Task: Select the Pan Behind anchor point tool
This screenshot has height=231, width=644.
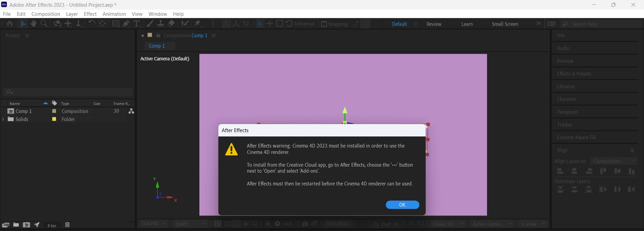Action: pos(103,24)
